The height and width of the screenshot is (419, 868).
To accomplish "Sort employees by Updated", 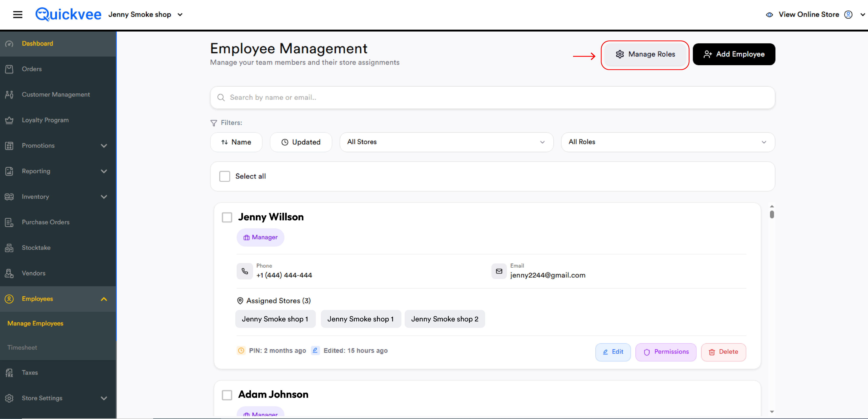I will [x=301, y=142].
